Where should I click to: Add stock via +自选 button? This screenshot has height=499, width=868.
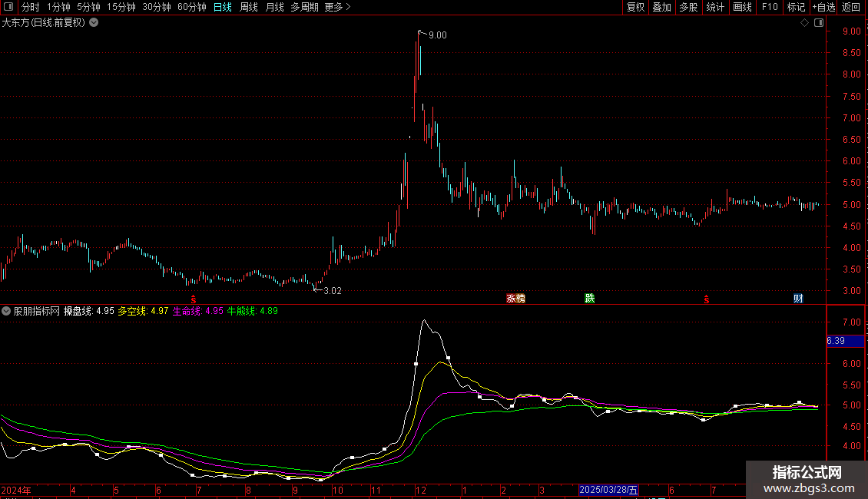tap(823, 7)
